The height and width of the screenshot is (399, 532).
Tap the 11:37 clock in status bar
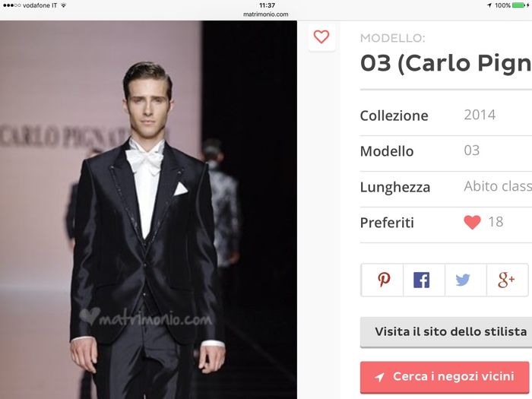(x=267, y=5)
